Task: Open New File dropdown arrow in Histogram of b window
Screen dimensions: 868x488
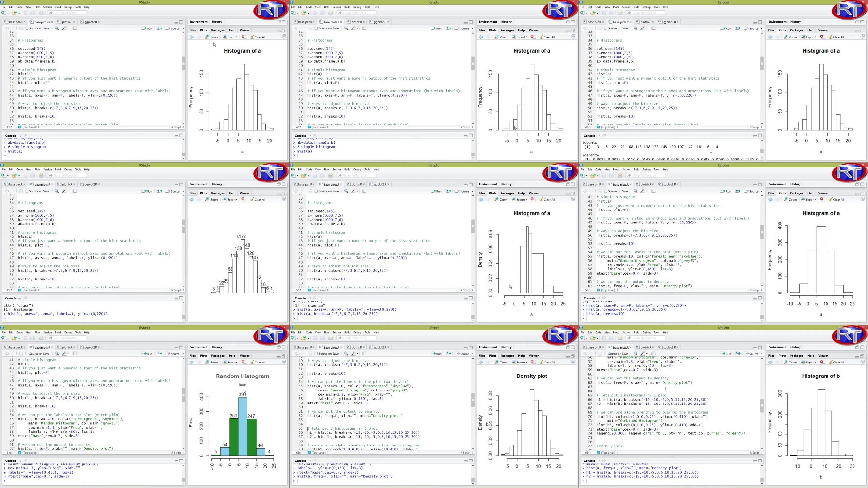Action: [x=586, y=338]
